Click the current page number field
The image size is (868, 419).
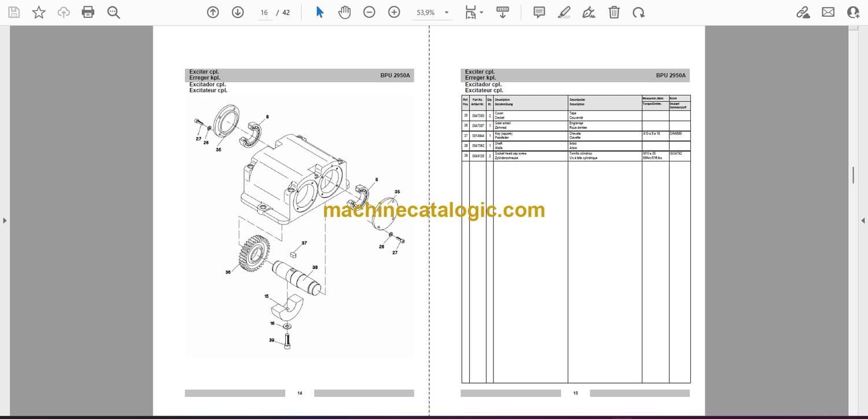(x=264, y=13)
